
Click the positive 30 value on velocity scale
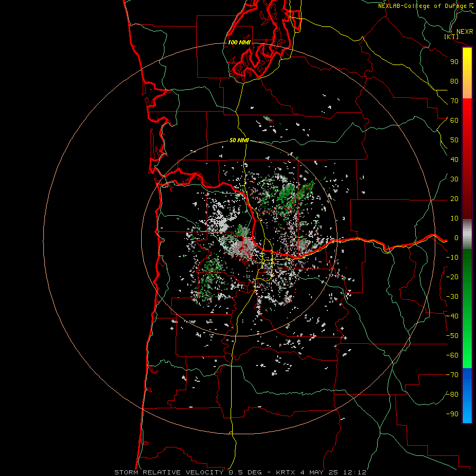pyautogui.click(x=454, y=179)
